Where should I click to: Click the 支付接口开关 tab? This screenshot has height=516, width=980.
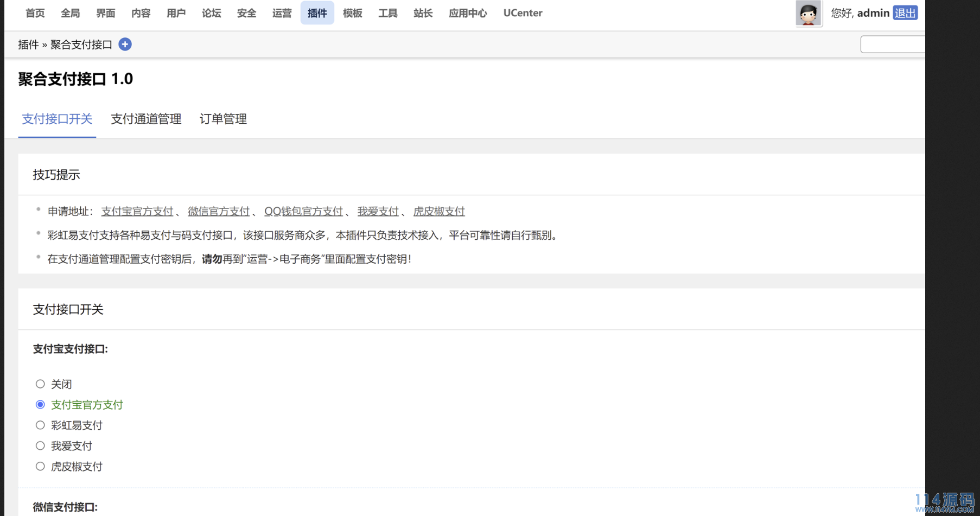[x=57, y=119]
